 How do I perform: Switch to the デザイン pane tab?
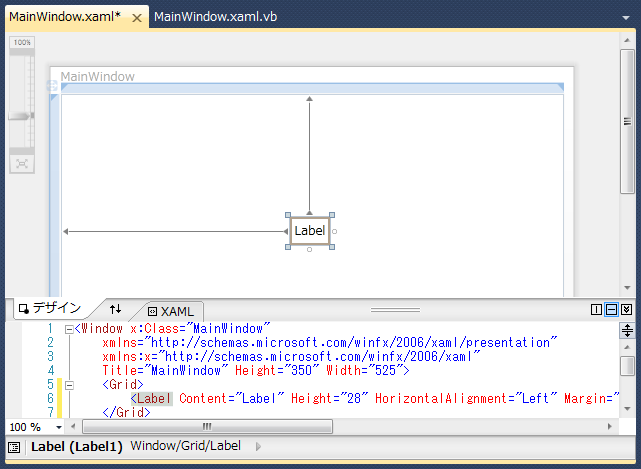[x=50, y=308]
